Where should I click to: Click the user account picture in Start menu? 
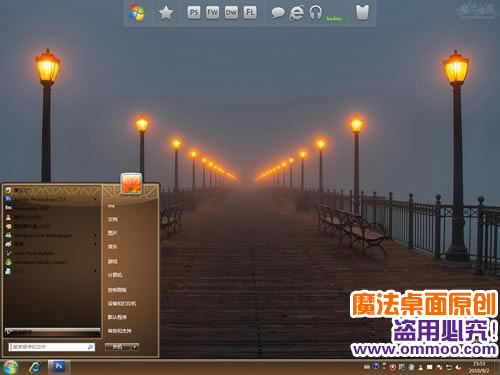131,183
